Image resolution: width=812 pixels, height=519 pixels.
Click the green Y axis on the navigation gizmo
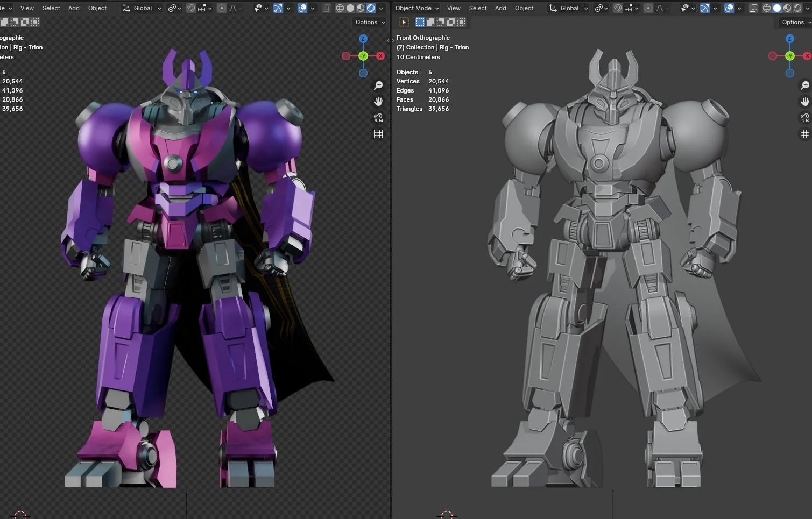pos(363,55)
